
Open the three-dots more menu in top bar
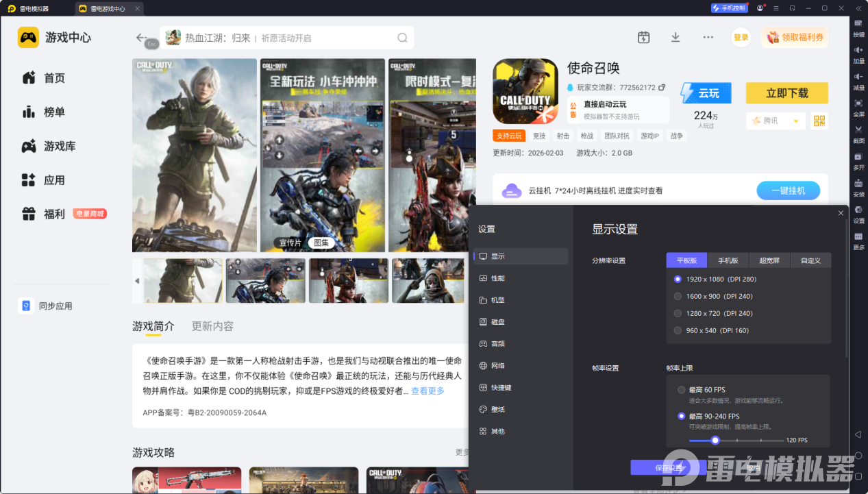pos(708,37)
